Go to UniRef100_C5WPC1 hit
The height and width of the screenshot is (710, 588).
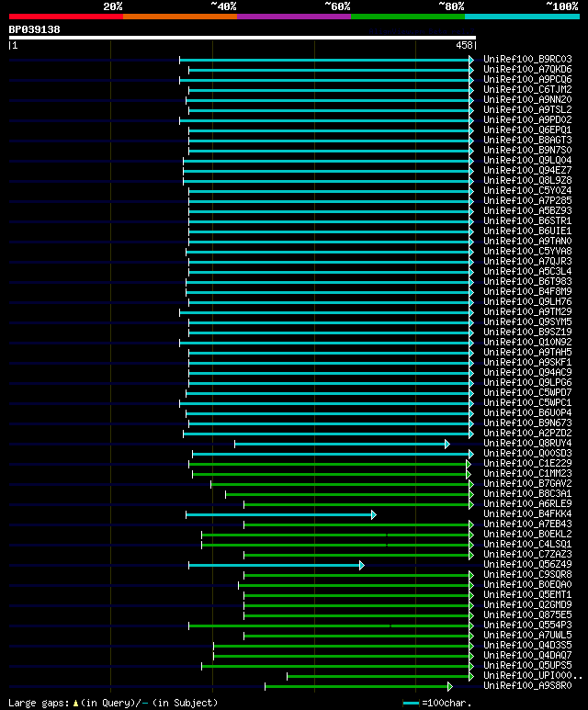tap(527, 402)
